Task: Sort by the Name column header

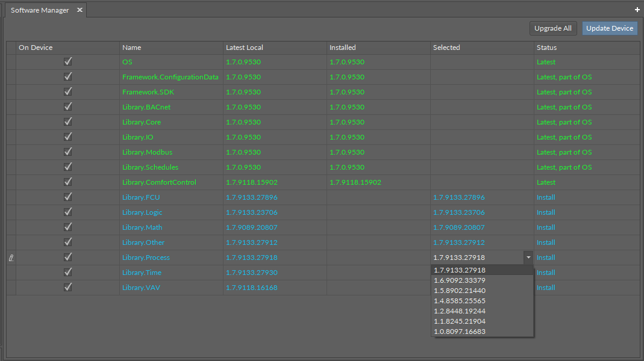Action: pyautogui.click(x=131, y=48)
